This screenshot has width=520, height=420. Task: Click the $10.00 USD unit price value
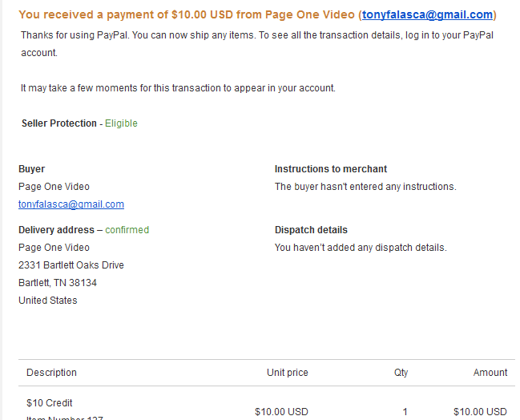coord(281,412)
